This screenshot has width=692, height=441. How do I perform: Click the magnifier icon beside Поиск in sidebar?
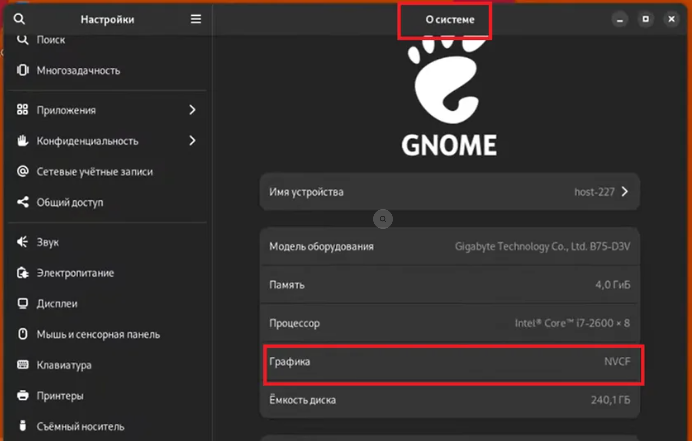click(x=23, y=39)
